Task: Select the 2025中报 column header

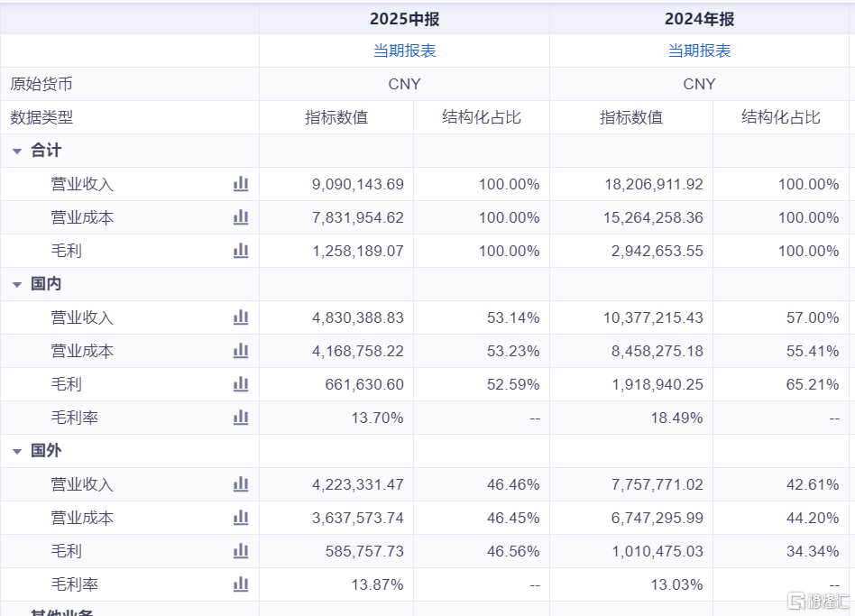Action: [x=404, y=19]
